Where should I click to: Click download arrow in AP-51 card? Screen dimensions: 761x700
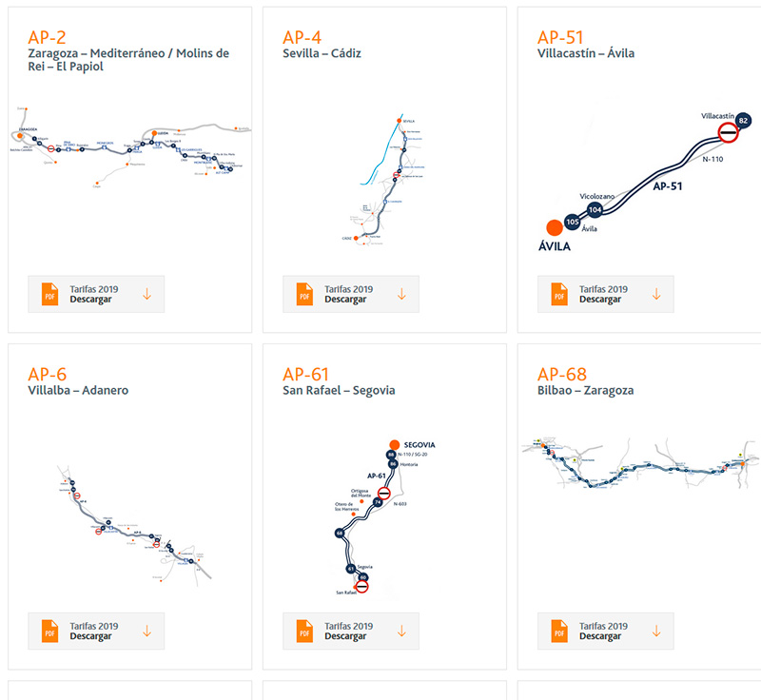pos(656,294)
